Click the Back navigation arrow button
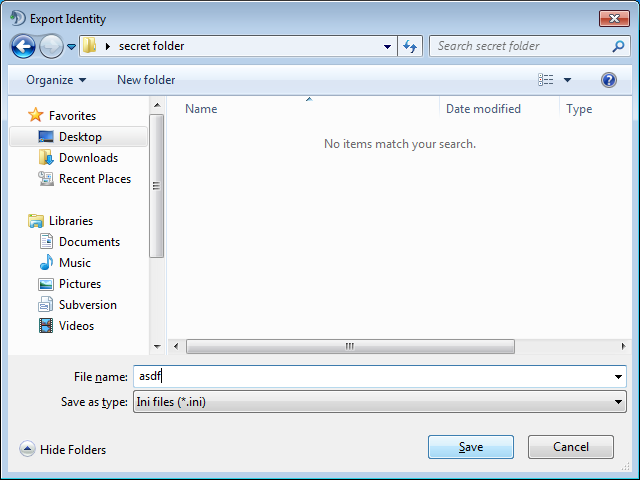The image size is (640, 480). pos(24,46)
